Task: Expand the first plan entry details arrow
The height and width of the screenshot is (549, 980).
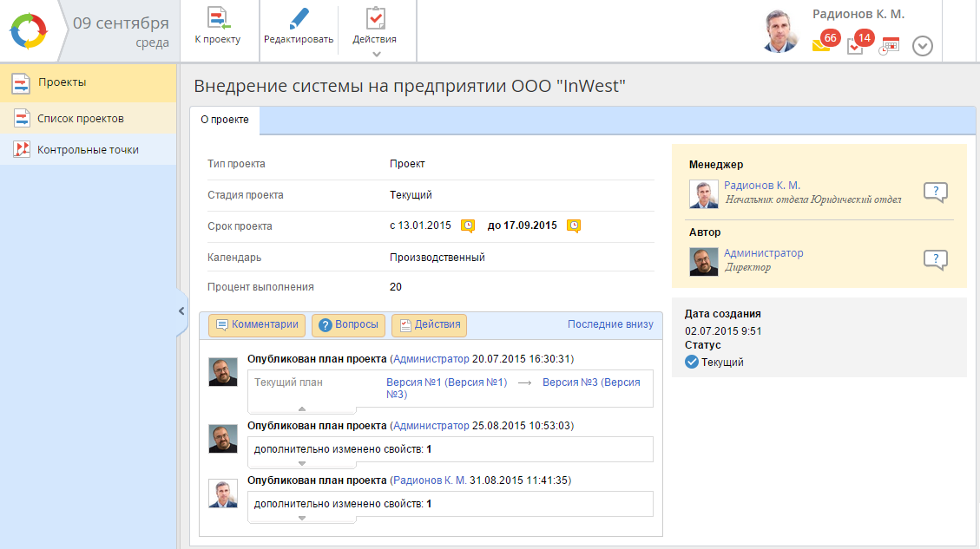Action: click(x=301, y=408)
